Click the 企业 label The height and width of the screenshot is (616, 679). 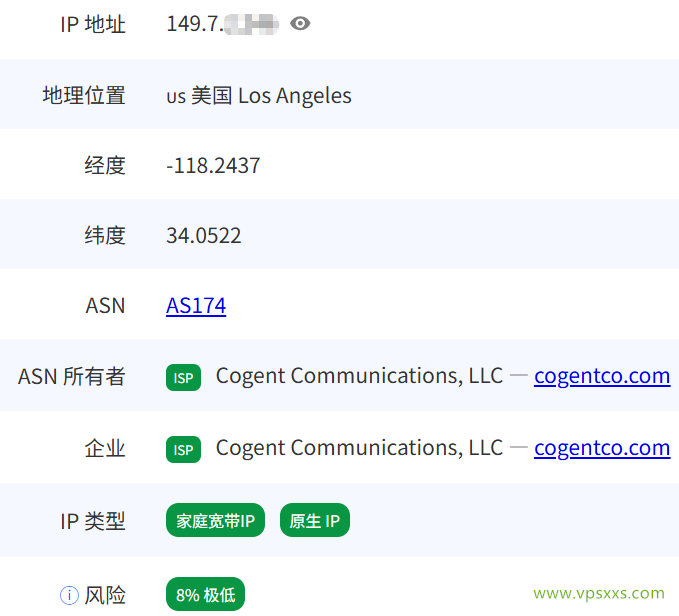pyautogui.click(x=105, y=448)
